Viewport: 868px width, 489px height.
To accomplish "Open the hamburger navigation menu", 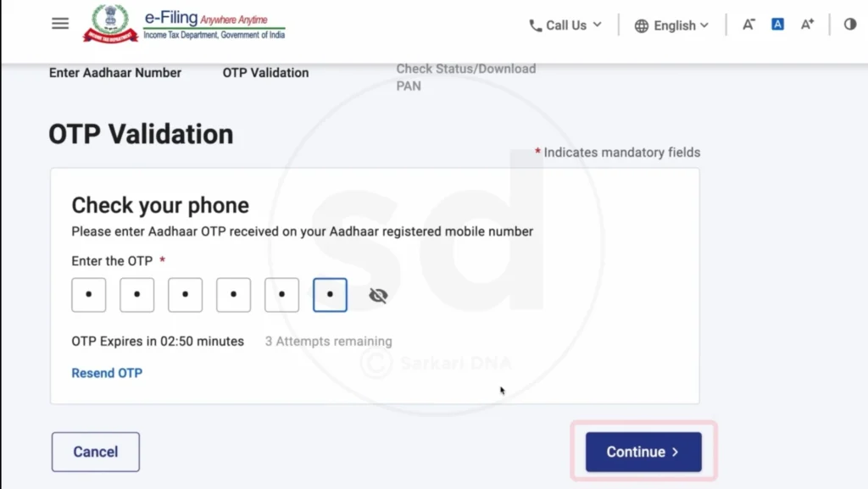I will pos(60,24).
